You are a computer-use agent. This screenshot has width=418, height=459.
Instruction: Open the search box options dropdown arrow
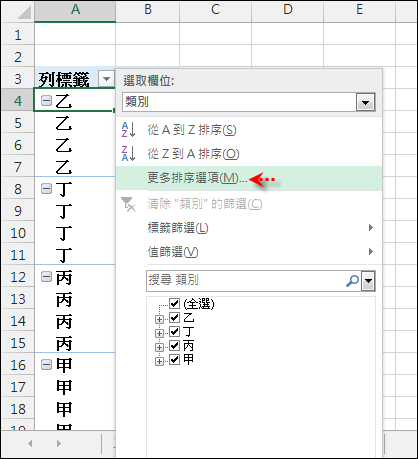(368, 281)
